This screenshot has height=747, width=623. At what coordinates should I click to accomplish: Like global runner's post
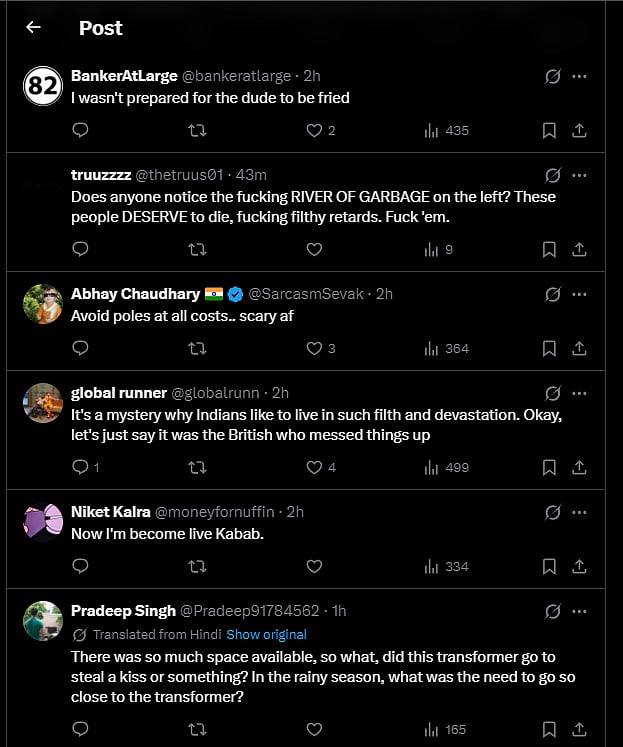314,467
